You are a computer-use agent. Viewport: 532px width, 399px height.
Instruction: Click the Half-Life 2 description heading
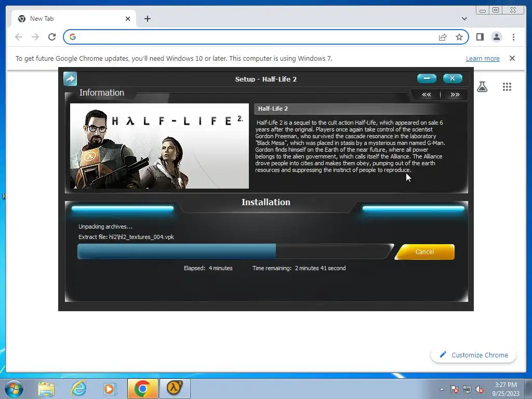(273, 109)
